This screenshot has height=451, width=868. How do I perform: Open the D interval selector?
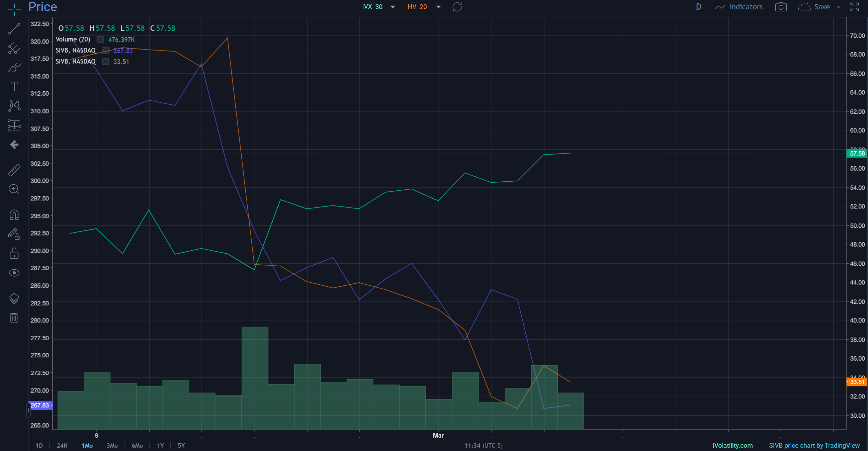point(698,7)
